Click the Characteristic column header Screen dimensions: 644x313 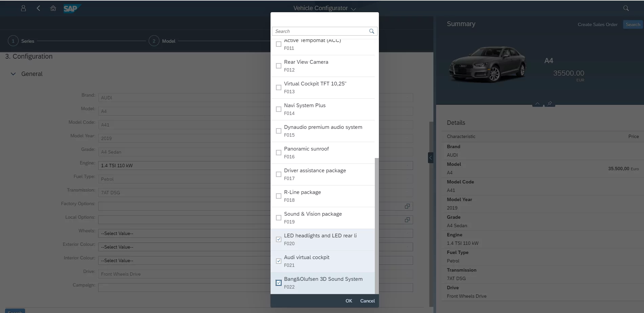461,136
